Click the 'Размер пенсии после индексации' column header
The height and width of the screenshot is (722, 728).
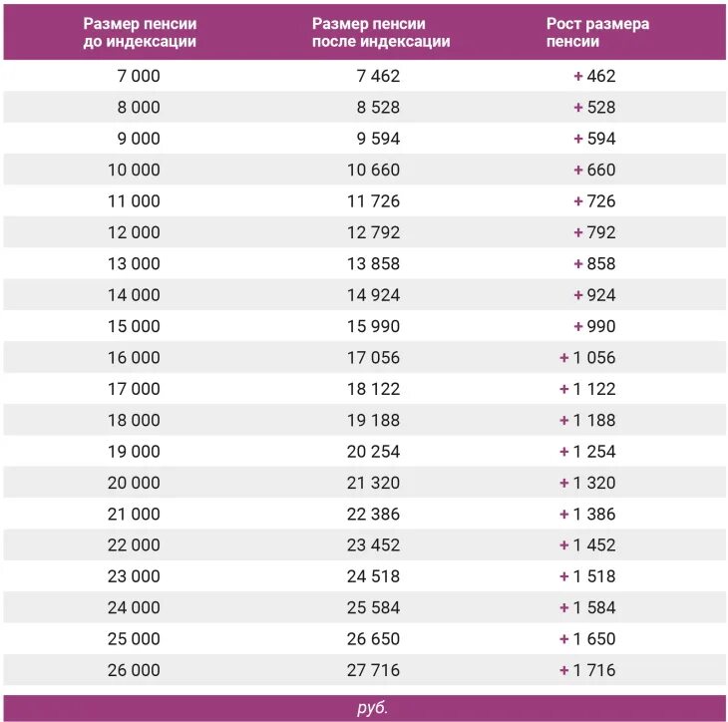tap(381, 32)
